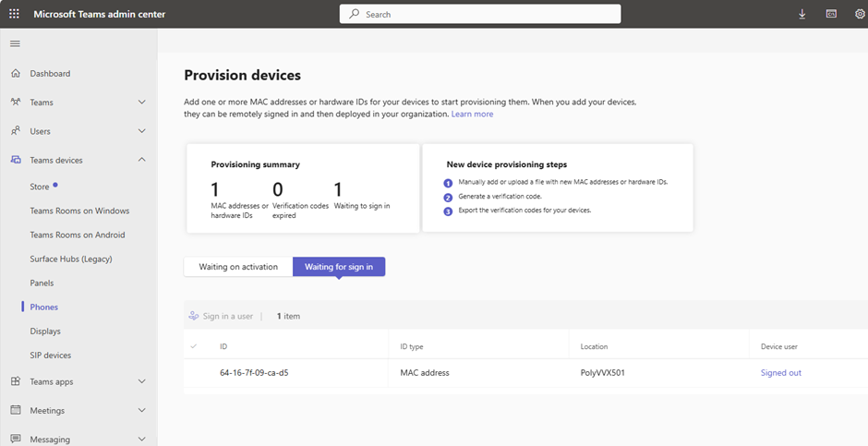Open the Phones nav item

tap(43, 307)
